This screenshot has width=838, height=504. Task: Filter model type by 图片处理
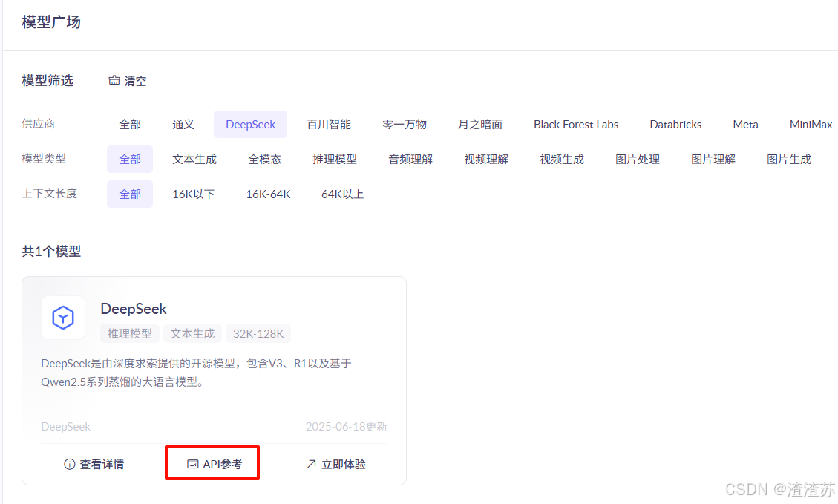pyautogui.click(x=638, y=160)
